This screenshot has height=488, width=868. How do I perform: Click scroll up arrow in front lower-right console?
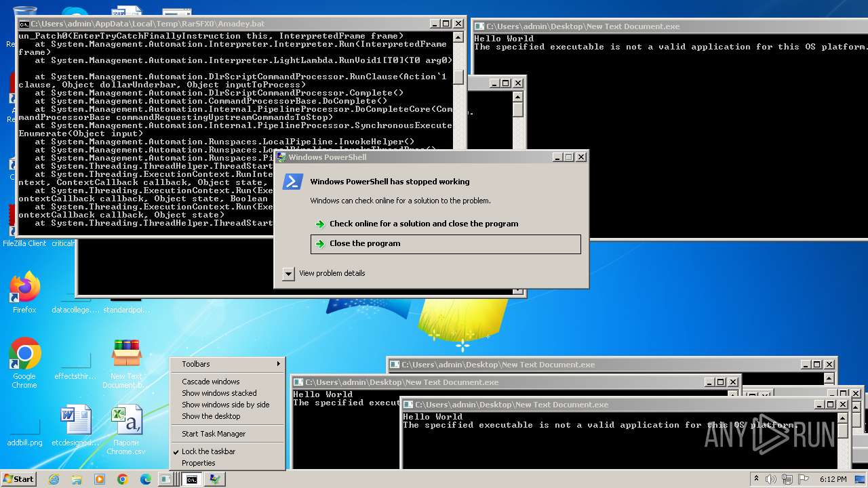click(842, 418)
